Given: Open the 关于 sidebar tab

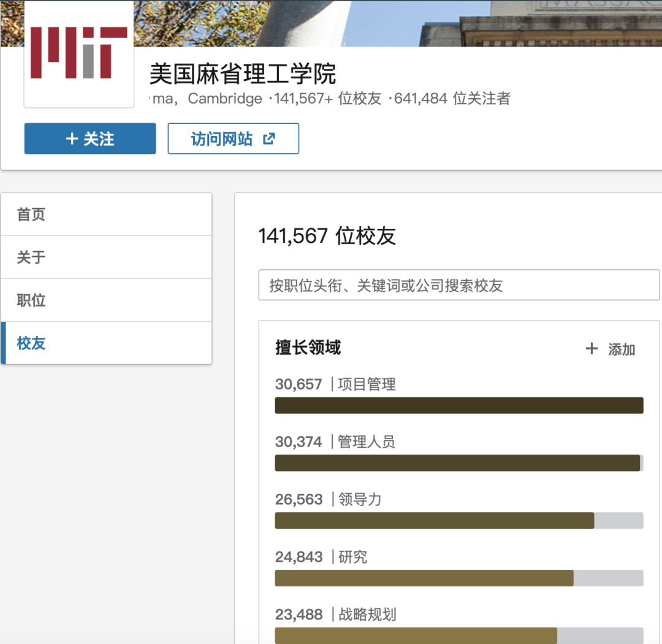Looking at the screenshot, I should 107,258.
